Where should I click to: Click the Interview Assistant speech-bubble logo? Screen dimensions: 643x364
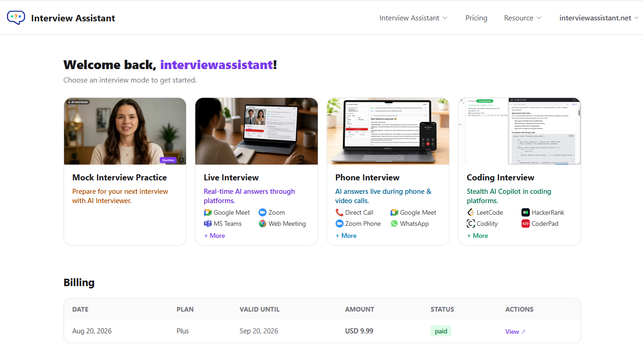[16, 18]
